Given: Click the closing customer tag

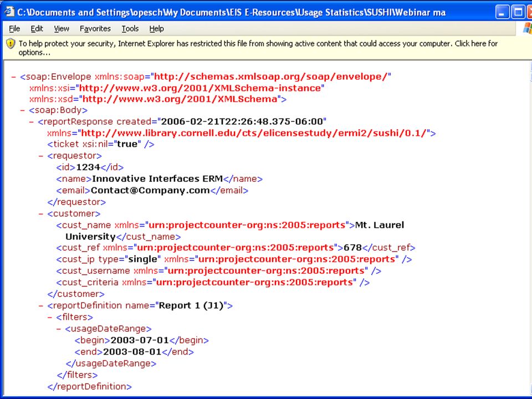Looking at the screenshot, I should pos(76,294).
